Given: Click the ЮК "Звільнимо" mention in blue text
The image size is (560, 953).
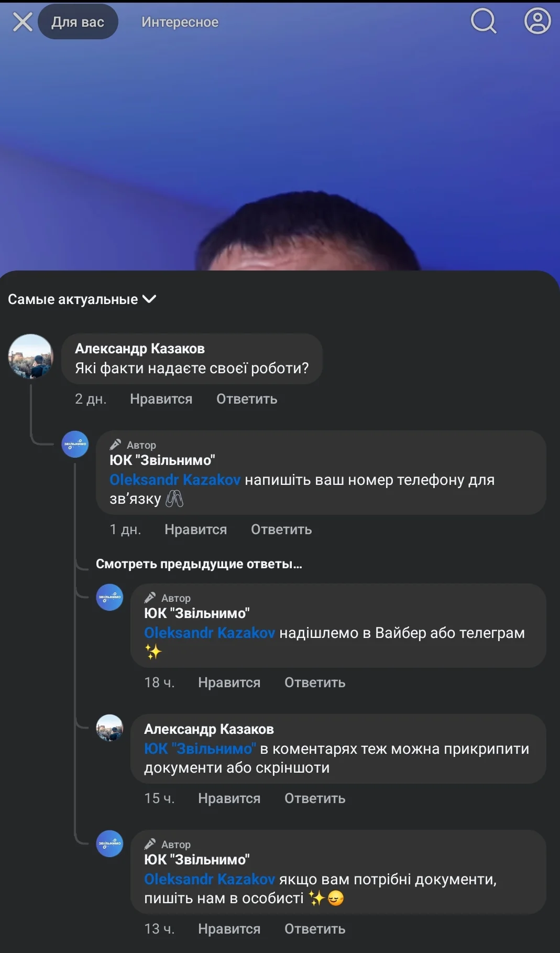Looking at the screenshot, I should (x=200, y=748).
